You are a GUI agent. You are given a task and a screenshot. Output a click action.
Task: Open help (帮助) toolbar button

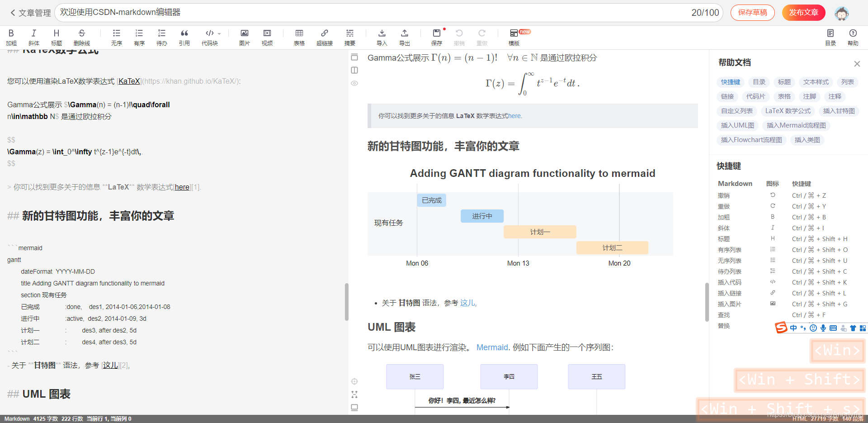point(853,37)
